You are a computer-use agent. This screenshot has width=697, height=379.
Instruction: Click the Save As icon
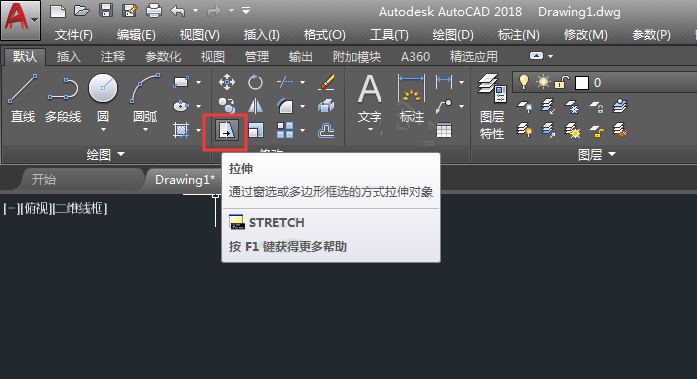point(130,11)
